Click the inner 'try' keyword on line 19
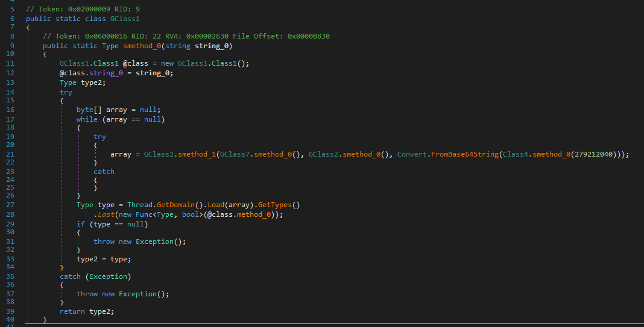The height and width of the screenshot is (327, 644). point(99,137)
